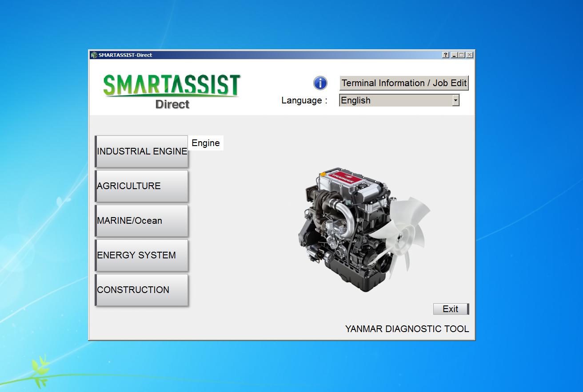
Task: Select the MARINE/Ocean category
Action: click(141, 220)
